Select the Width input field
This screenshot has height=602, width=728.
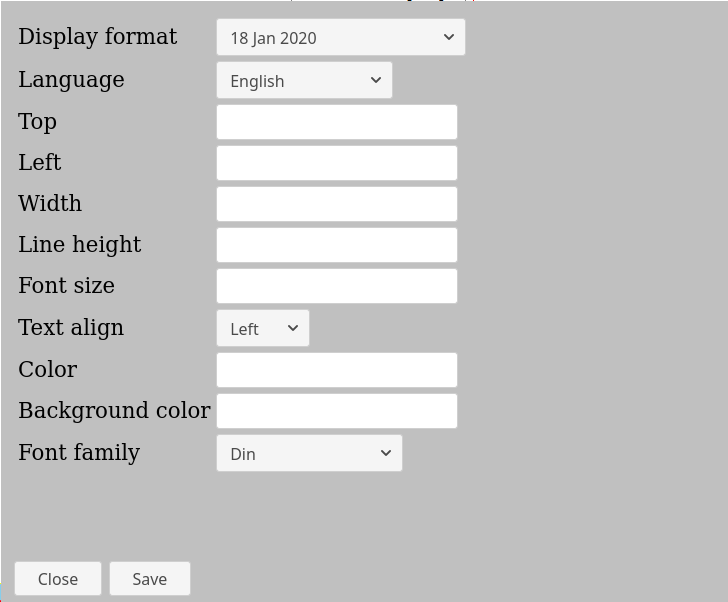pyautogui.click(x=337, y=205)
